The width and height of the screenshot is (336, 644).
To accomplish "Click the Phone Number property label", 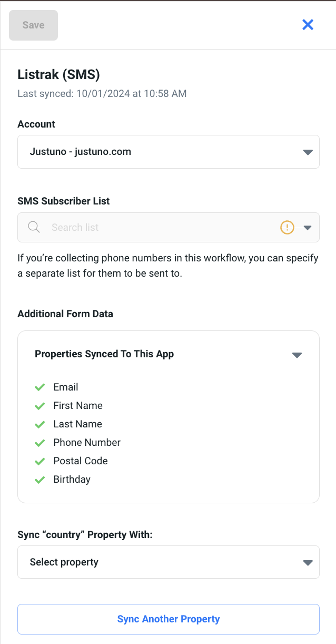I will (x=87, y=443).
